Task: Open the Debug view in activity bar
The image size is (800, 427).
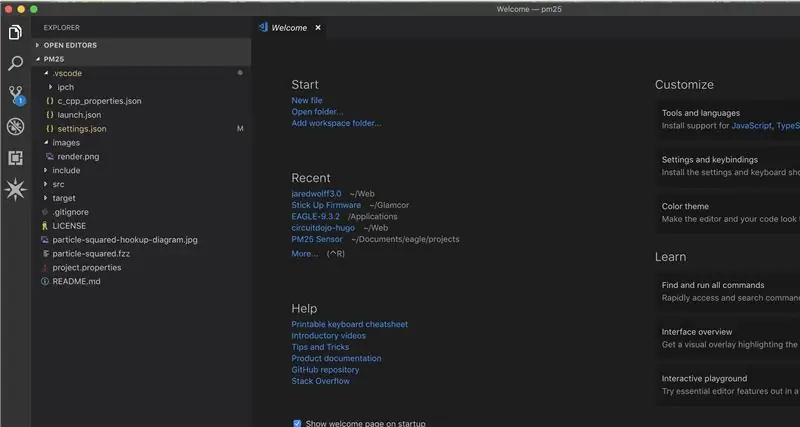Action: pos(15,127)
